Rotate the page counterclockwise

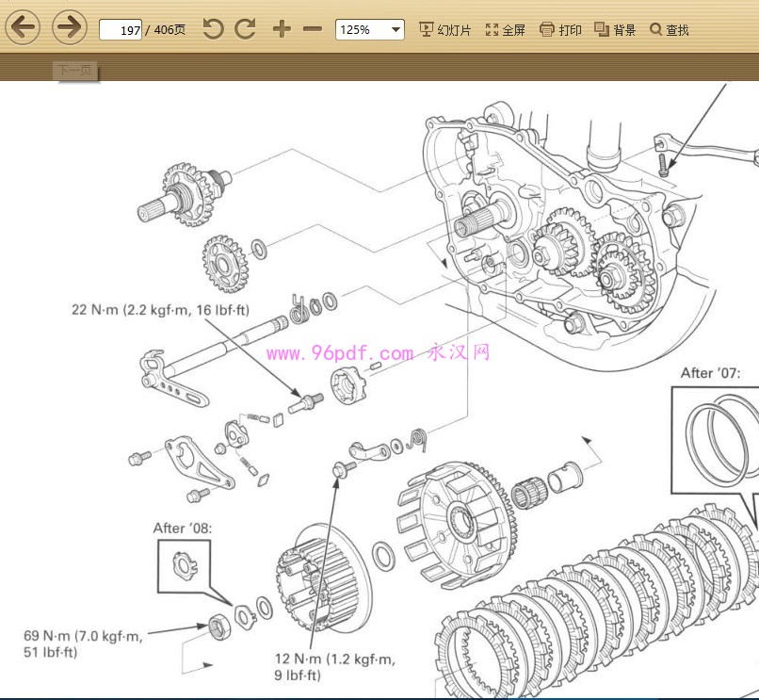point(213,29)
